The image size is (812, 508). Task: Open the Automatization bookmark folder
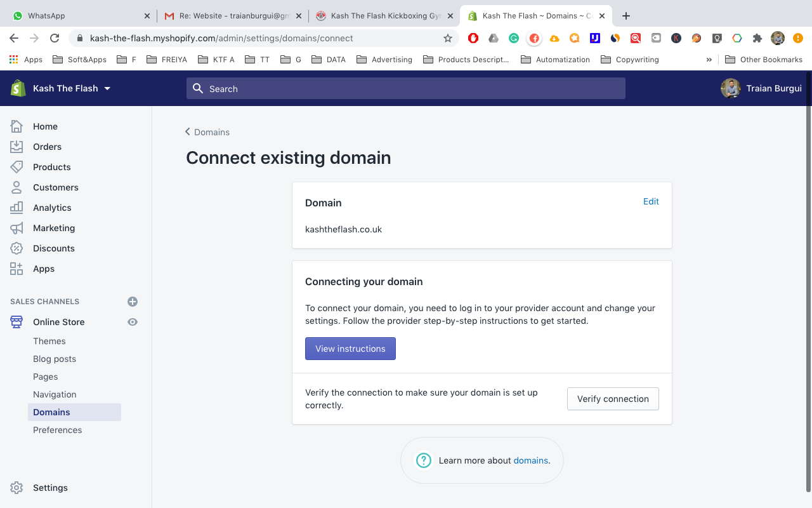tap(555, 60)
